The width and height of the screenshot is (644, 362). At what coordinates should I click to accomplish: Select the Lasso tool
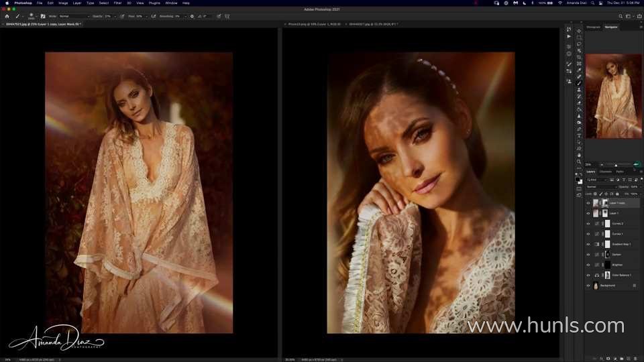(x=579, y=44)
